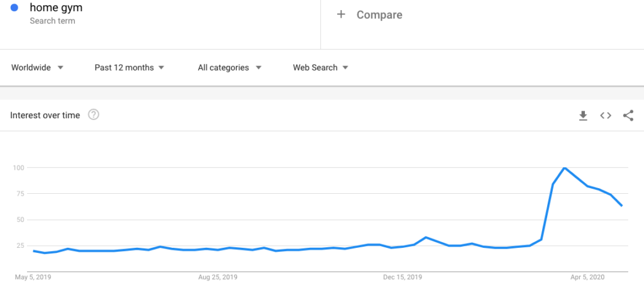Download the Interest over time data
The image size is (644, 285).
point(583,115)
